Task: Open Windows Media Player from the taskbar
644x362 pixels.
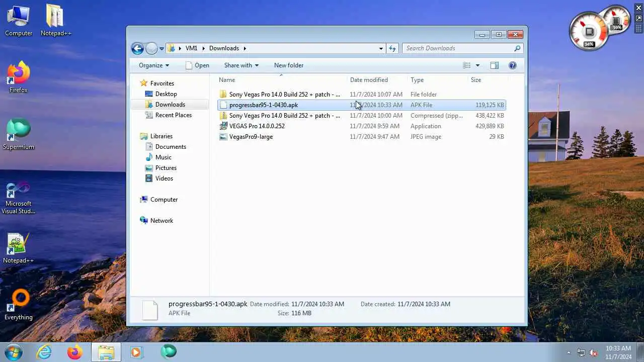Action: point(136,352)
